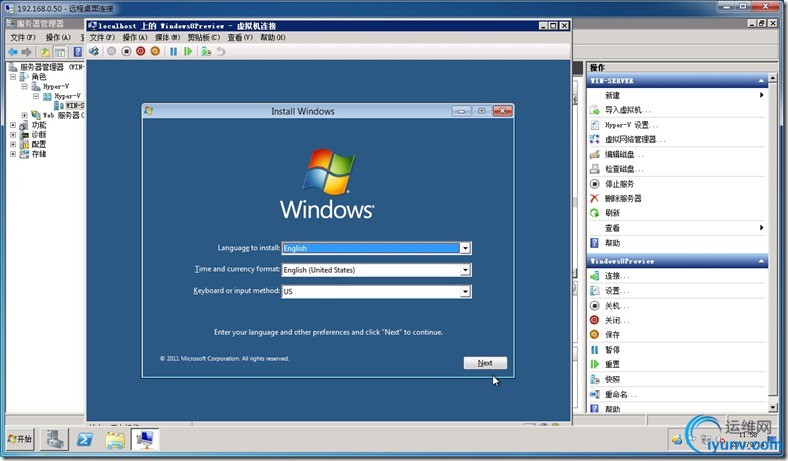
Task: Click the Start VM icon in toolbar
Action: point(112,51)
